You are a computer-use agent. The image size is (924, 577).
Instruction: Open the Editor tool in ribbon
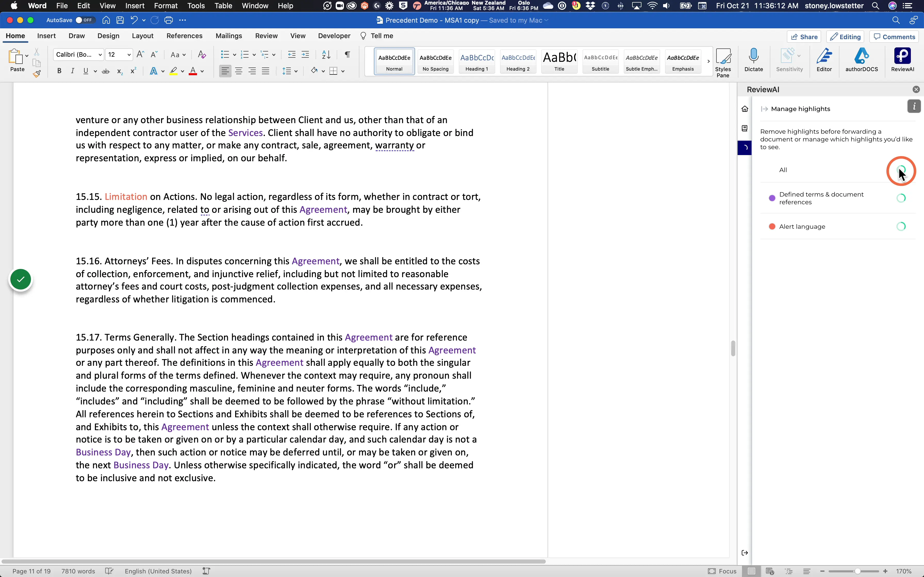point(824,60)
